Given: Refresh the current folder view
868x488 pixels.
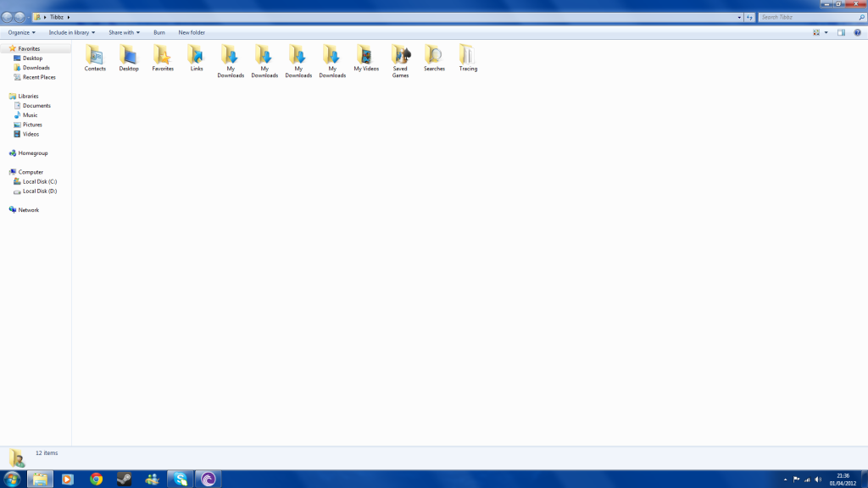Looking at the screenshot, I should pyautogui.click(x=749, y=17).
